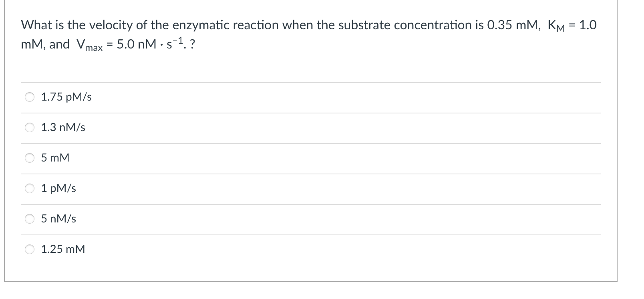Click the radio circle beside 1 pM/s

click(x=29, y=188)
